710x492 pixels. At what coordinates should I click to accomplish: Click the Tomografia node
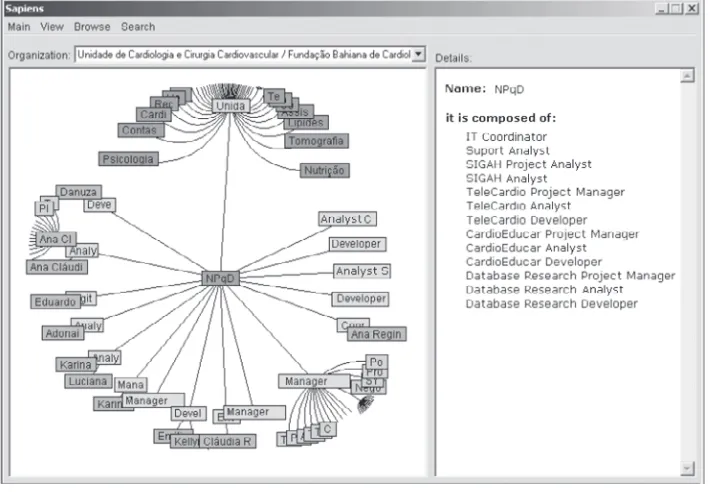(317, 141)
